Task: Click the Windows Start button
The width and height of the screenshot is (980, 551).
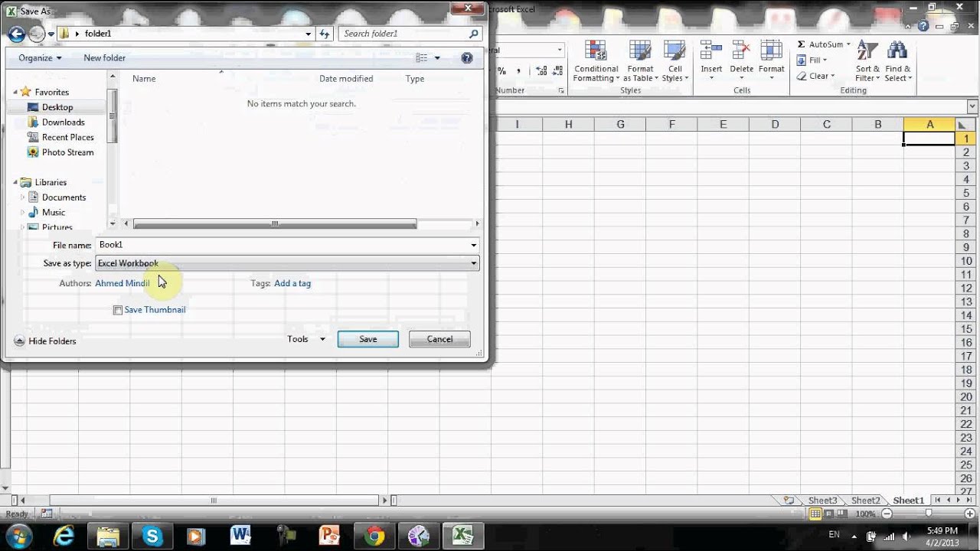Action: point(18,535)
